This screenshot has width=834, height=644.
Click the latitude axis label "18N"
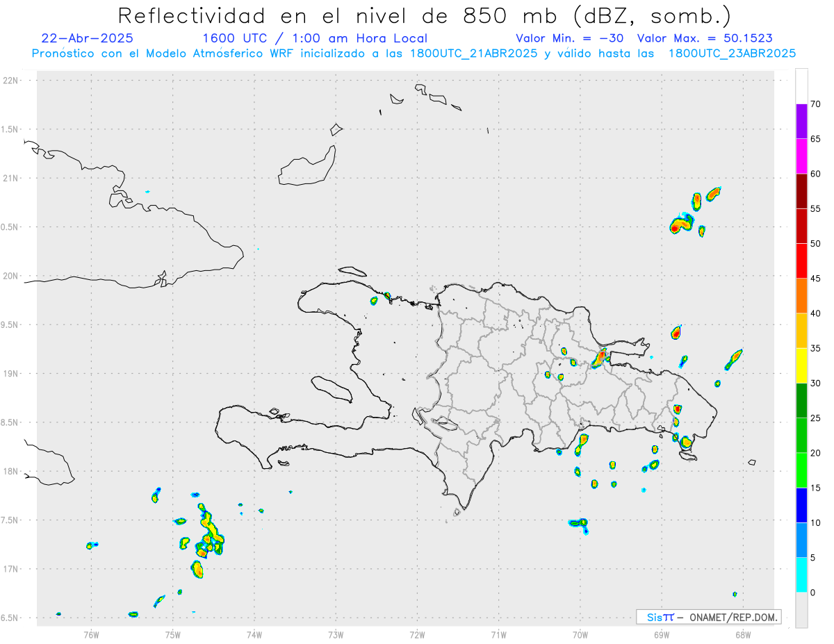pos(12,472)
